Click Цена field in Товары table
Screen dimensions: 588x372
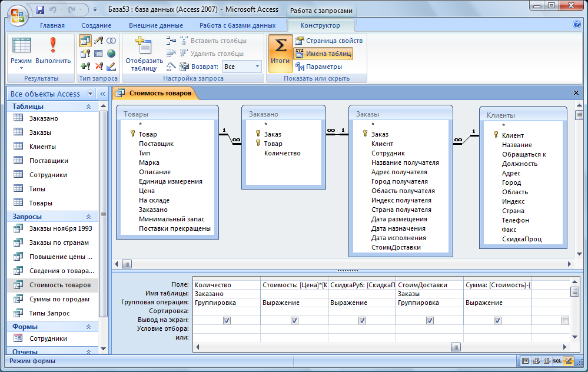coord(147,191)
